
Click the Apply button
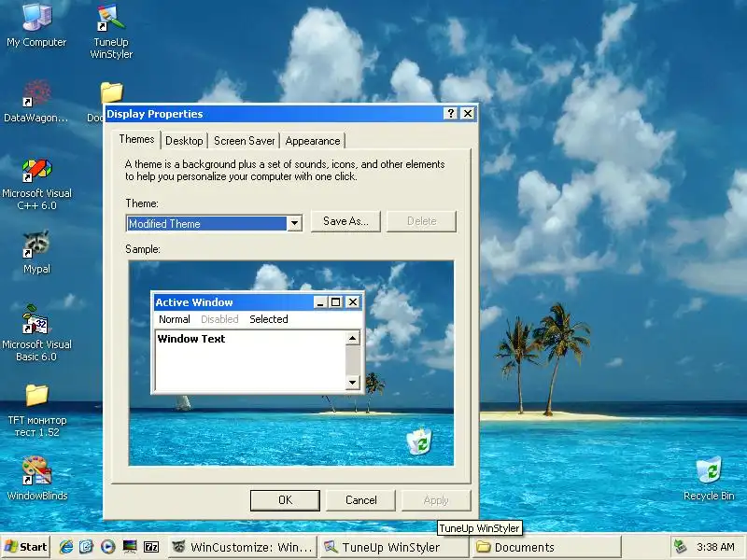pyautogui.click(x=436, y=500)
